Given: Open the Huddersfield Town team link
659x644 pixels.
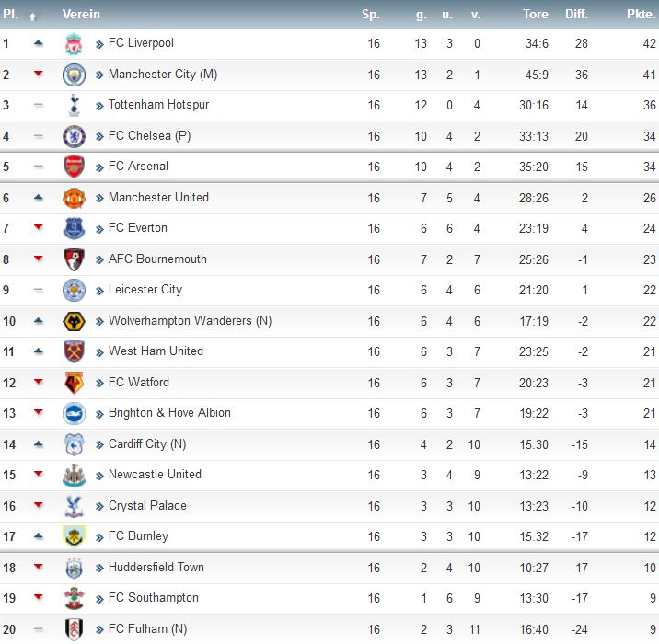Looking at the screenshot, I should click(x=156, y=568).
